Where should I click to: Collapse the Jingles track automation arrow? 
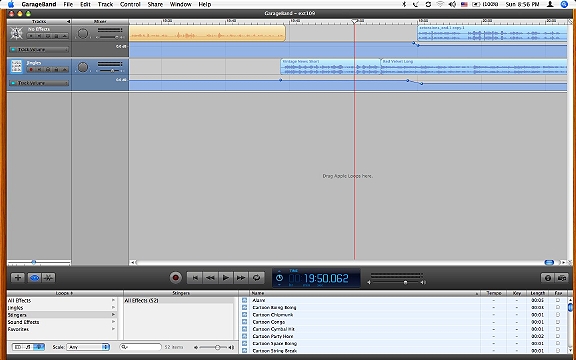pyautogui.click(x=65, y=69)
